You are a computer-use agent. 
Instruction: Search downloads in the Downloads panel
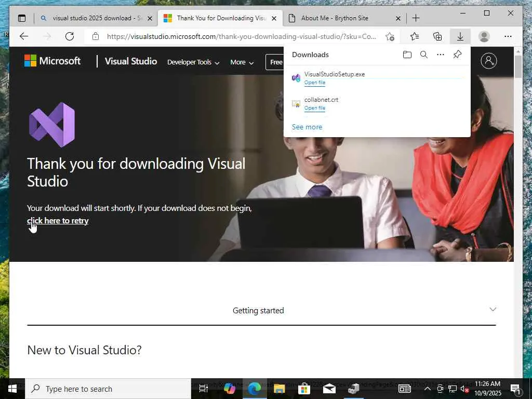pos(424,55)
